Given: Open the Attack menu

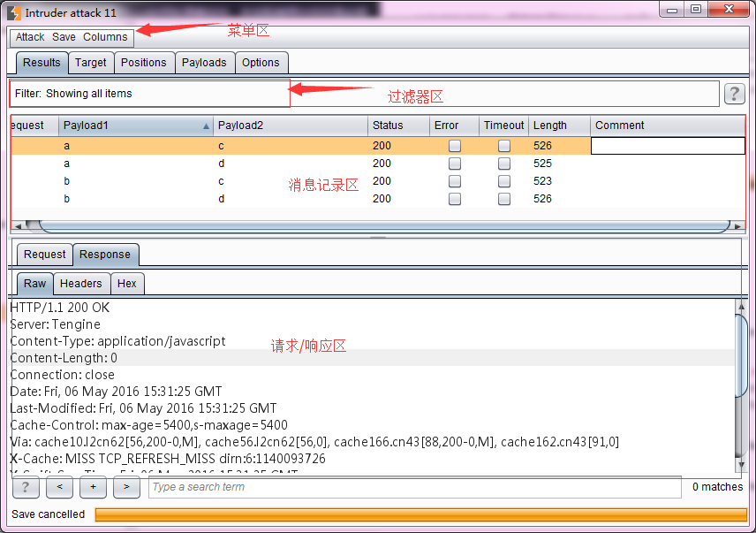Looking at the screenshot, I should coord(30,37).
